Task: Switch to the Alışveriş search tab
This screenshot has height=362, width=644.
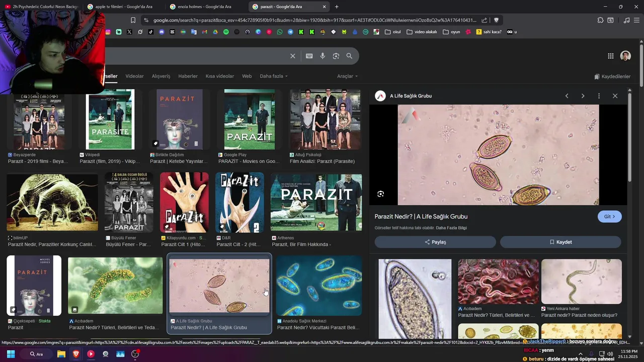Action: coord(161,76)
